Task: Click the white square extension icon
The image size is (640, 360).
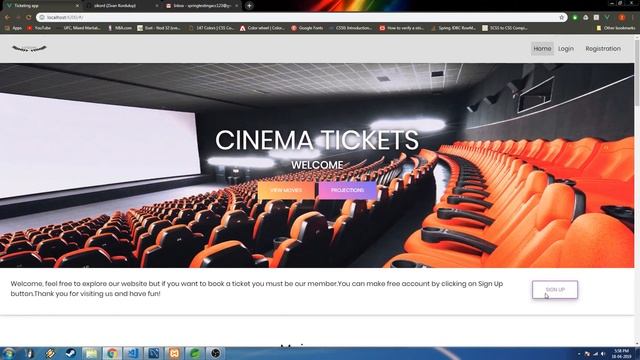Action: coord(596,17)
